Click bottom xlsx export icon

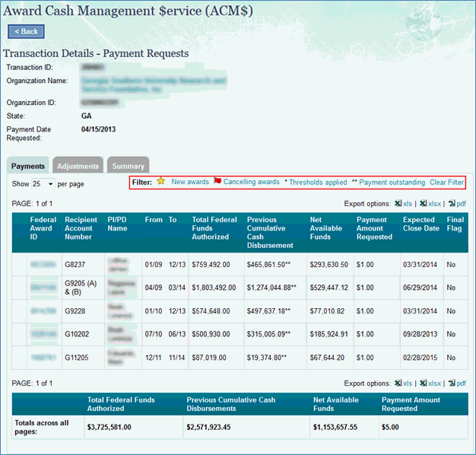(x=424, y=383)
